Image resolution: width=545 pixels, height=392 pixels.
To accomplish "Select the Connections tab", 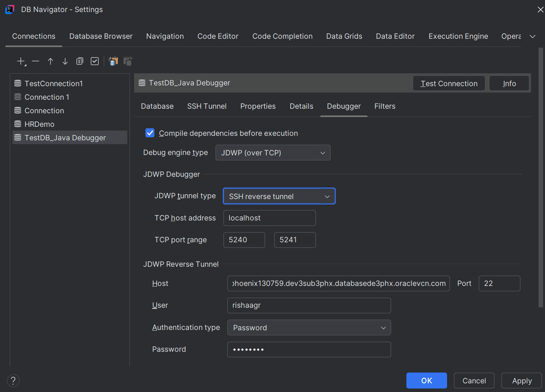I will 34,36.
